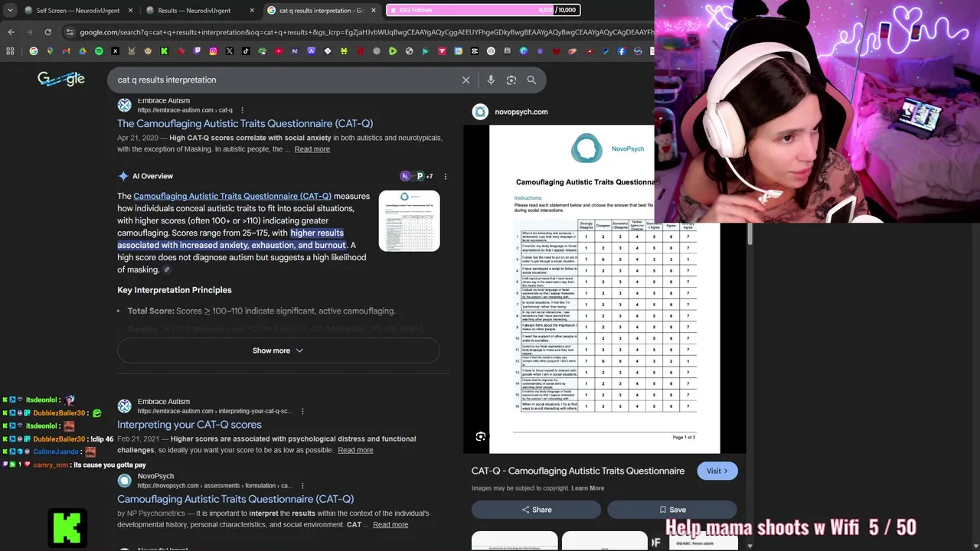Open the AI Overview questionnaire thumbnail
This screenshot has height=551, width=980.
[x=409, y=220]
